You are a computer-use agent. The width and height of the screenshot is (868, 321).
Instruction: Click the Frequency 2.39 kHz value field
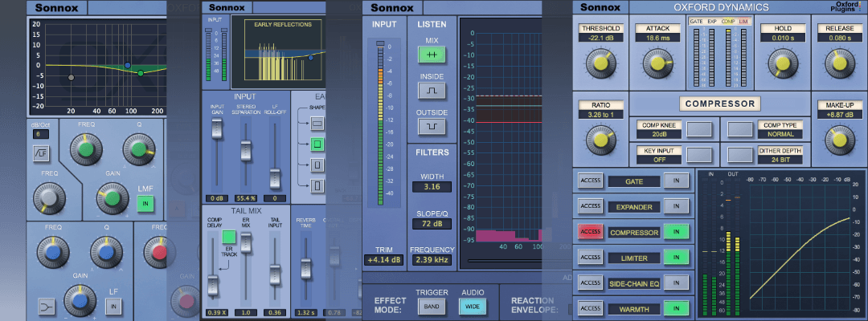click(432, 260)
